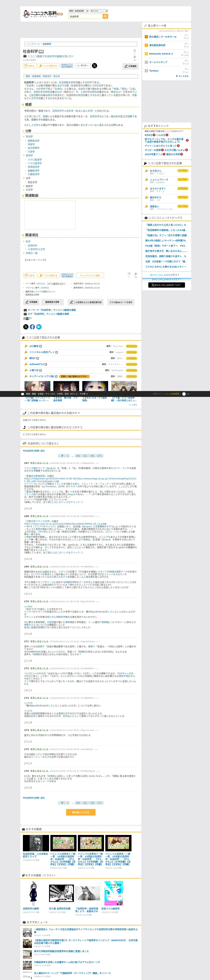Share the article on Facebook
The height and width of the screenshot is (980, 210).
tap(32, 327)
